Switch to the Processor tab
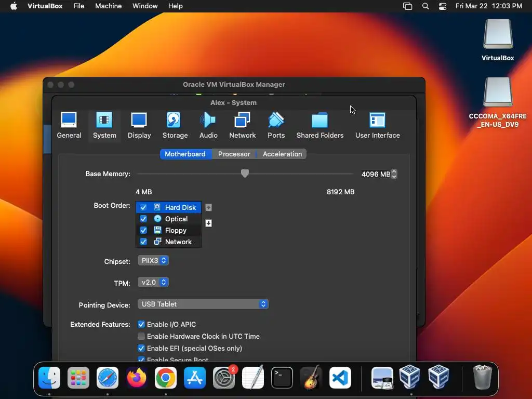The width and height of the screenshot is (532, 399). click(234, 154)
